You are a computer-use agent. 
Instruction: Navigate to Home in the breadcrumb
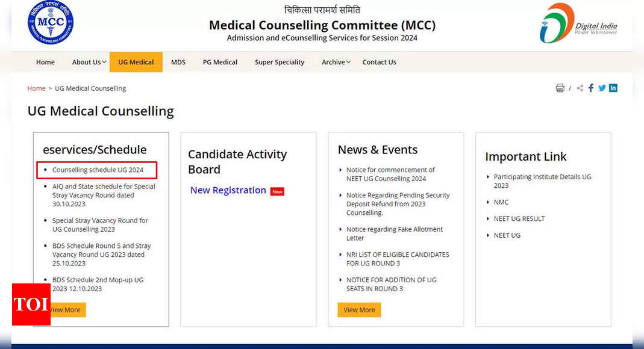pos(36,88)
